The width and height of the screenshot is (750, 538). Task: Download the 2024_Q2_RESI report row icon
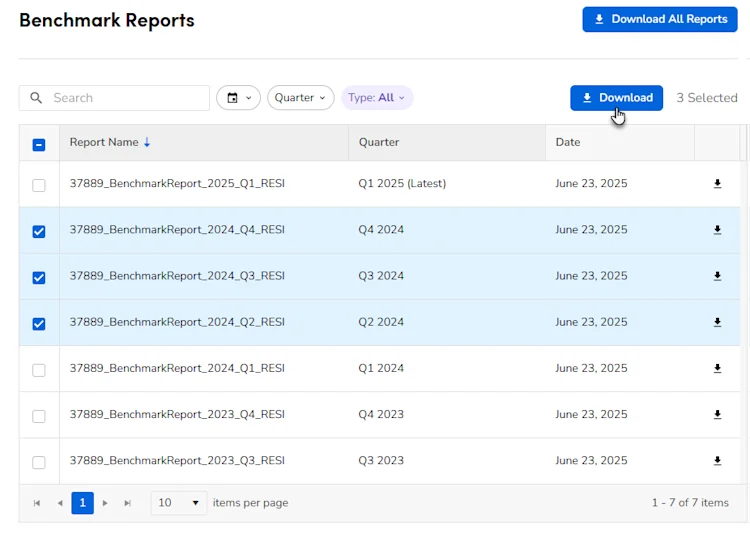[x=717, y=322]
